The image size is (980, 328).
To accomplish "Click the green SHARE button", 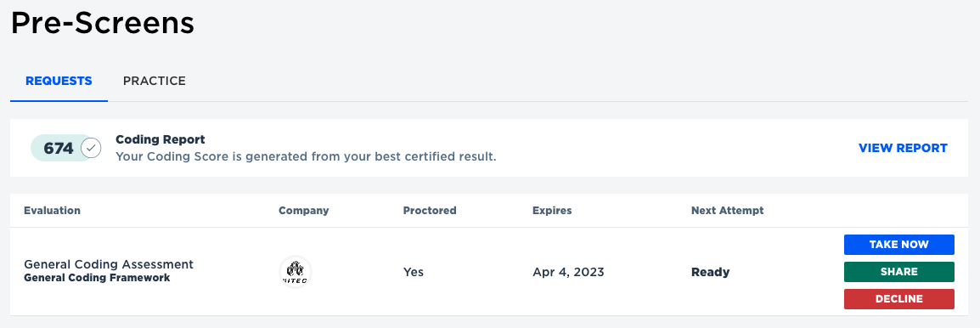I will point(898,272).
